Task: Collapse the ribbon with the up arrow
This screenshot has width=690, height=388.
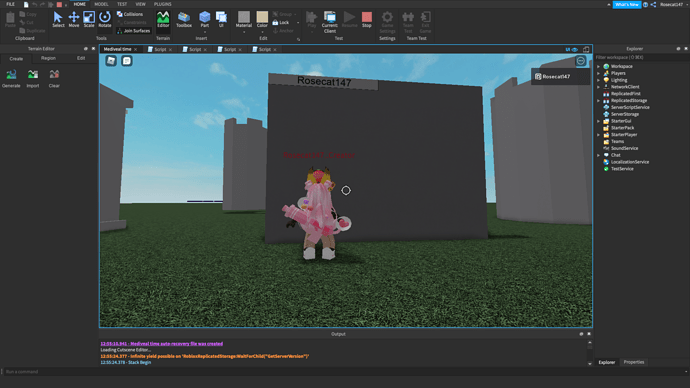Action: [x=609, y=4]
